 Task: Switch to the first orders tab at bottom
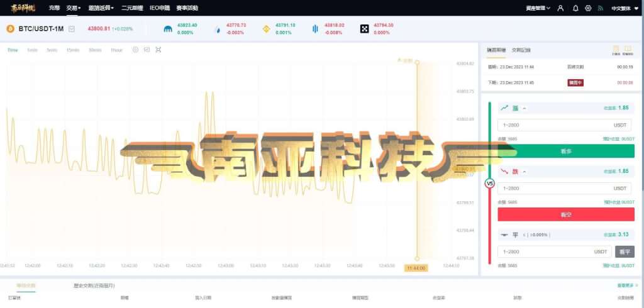pos(25,285)
